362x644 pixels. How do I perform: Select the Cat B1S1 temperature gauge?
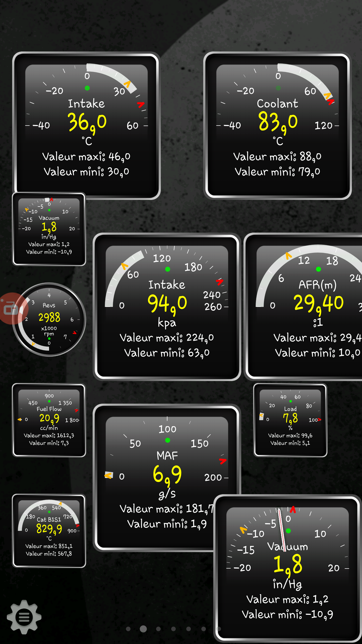(49, 531)
